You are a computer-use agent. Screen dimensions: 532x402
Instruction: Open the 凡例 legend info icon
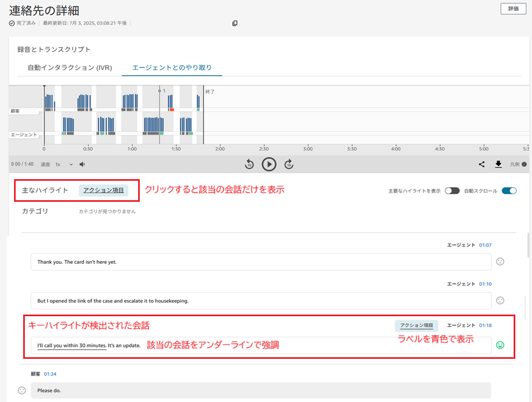524,164
